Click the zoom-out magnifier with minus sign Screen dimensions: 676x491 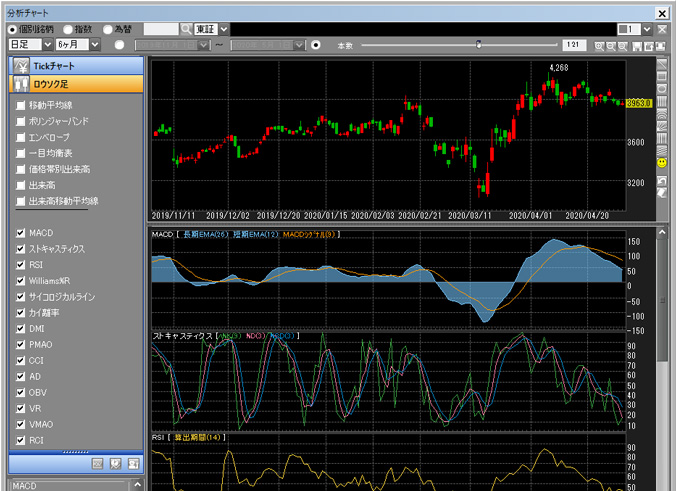coord(610,46)
